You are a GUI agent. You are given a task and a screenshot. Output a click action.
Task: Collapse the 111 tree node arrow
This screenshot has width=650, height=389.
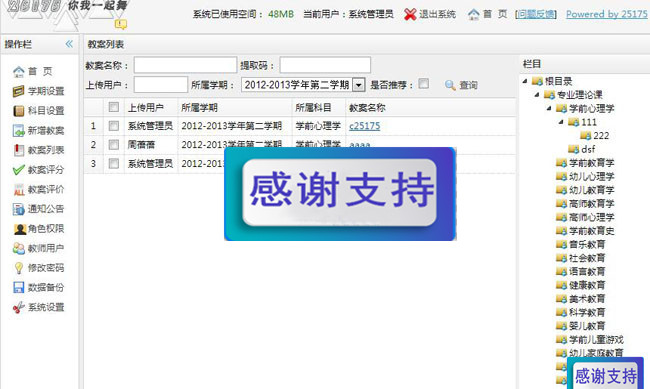pyautogui.click(x=561, y=122)
